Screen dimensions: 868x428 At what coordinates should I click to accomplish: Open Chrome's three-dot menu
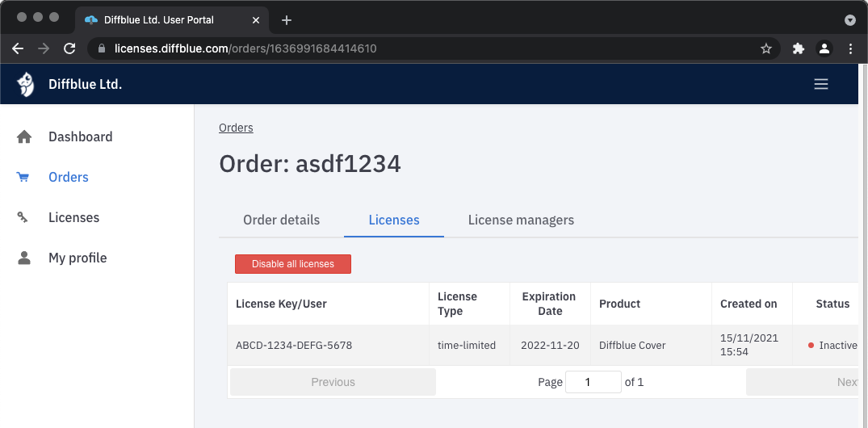tap(850, 48)
